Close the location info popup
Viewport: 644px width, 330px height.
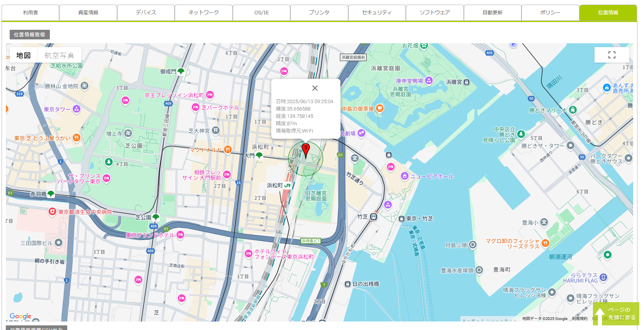pyautogui.click(x=315, y=88)
